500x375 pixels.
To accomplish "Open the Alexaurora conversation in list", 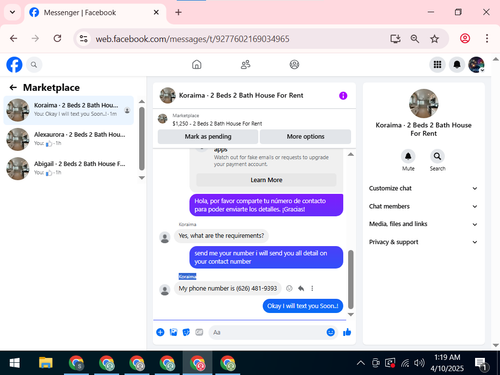I will (69, 139).
